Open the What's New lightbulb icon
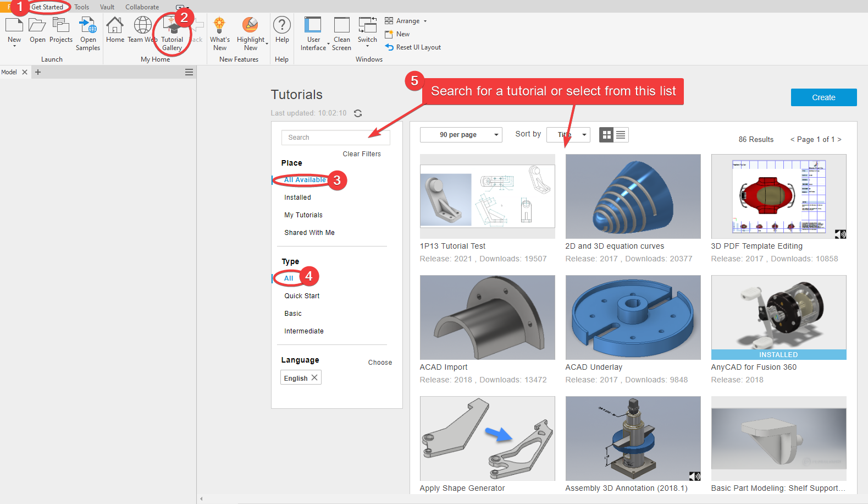Image resolution: width=868 pixels, height=504 pixels. point(219,26)
